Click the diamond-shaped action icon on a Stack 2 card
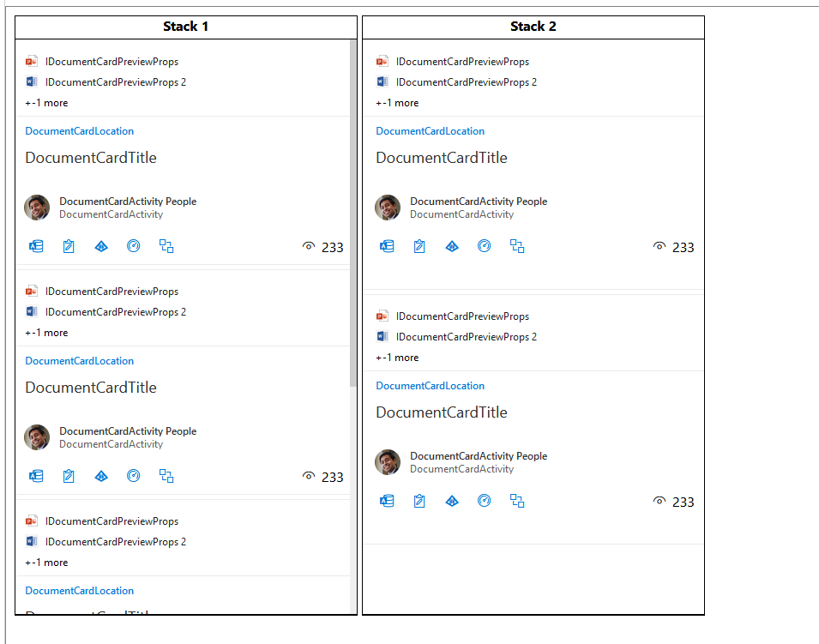819x644 pixels. 452,246
